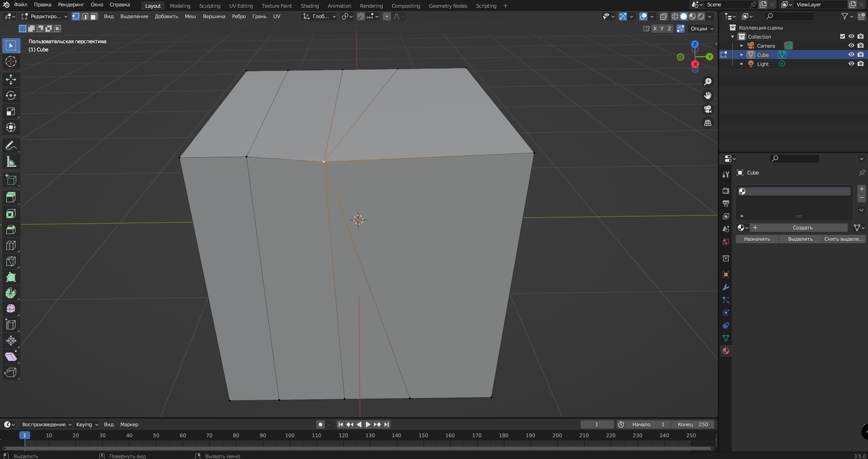
Task: Uncheck the Collection exclude checkbox
Action: 843,36
